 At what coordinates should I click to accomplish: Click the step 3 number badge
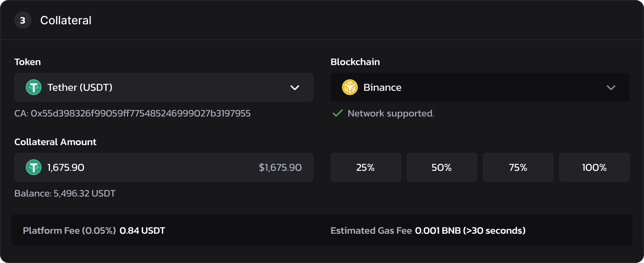[23, 20]
